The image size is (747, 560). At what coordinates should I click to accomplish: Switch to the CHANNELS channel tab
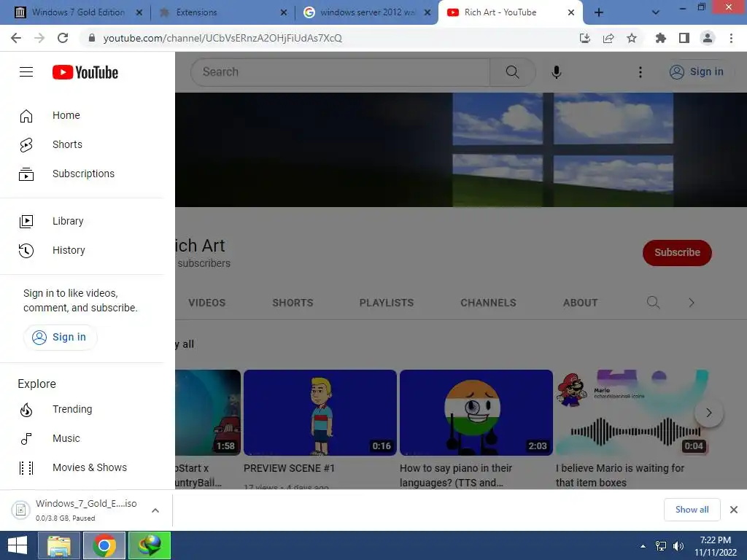point(488,303)
